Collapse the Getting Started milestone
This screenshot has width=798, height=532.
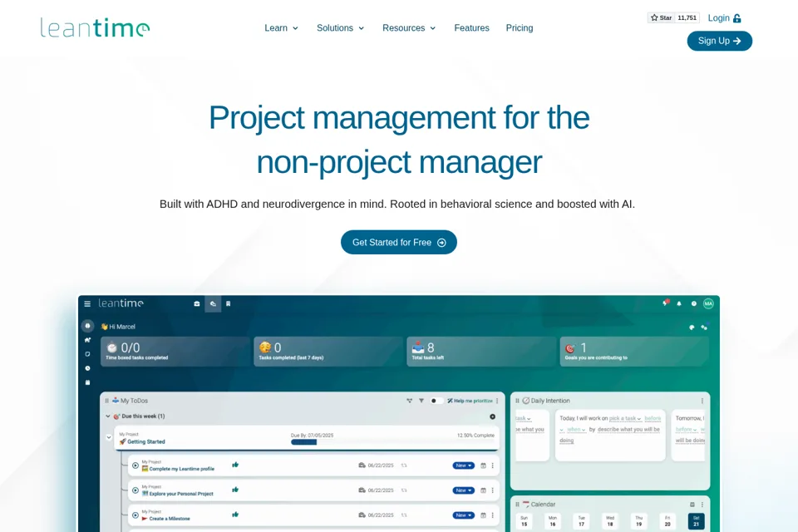[x=108, y=437]
